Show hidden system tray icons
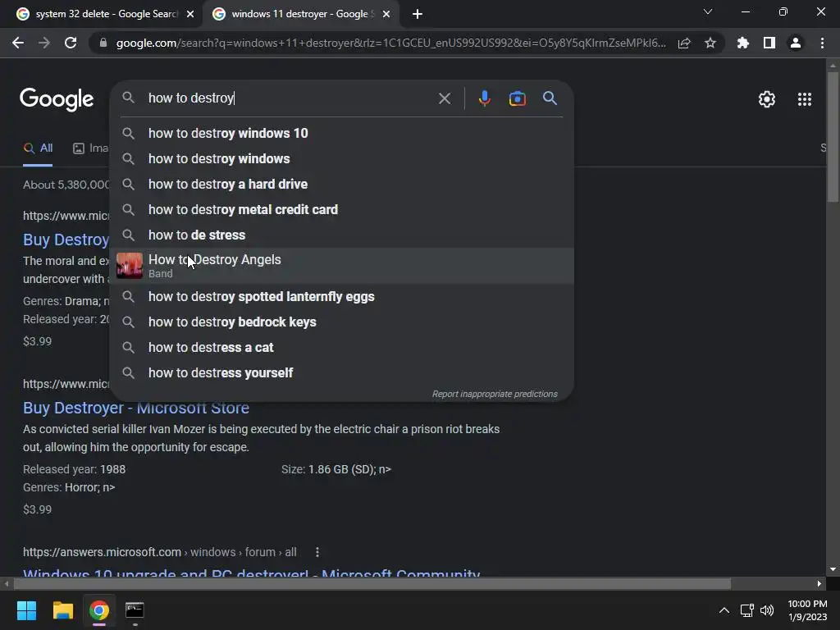Image resolution: width=840 pixels, height=630 pixels. pyautogui.click(x=724, y=610)
